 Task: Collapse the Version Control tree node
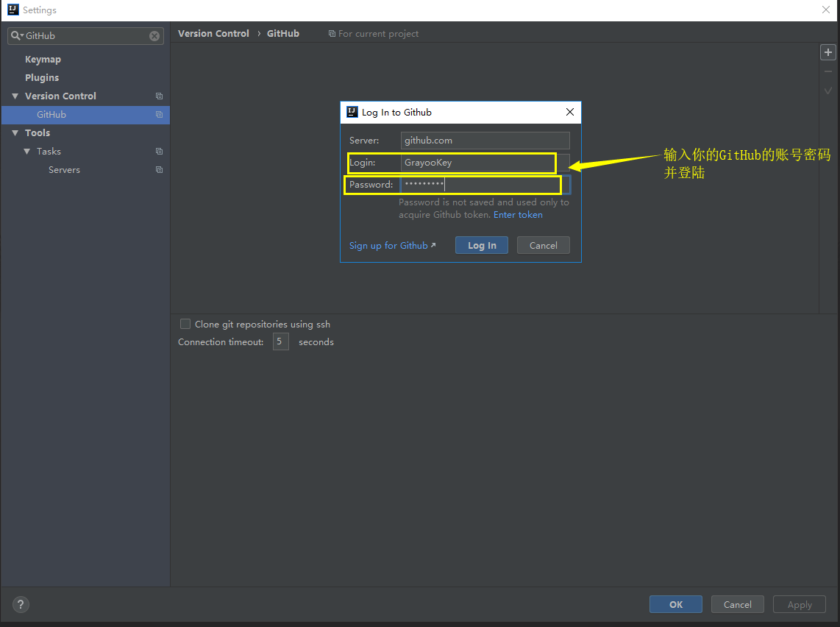click(x=15, y=96)
